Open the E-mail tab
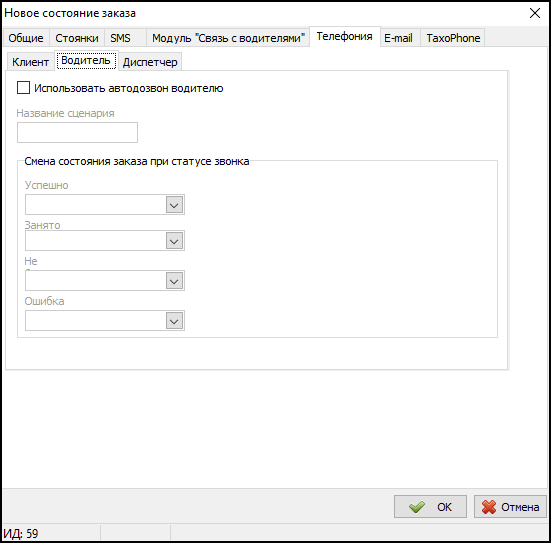The height and width of the screenshot is (543, 551). 398,38
